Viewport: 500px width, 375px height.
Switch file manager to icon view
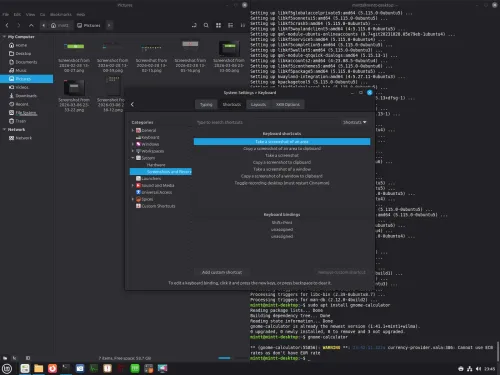[218, 25]
